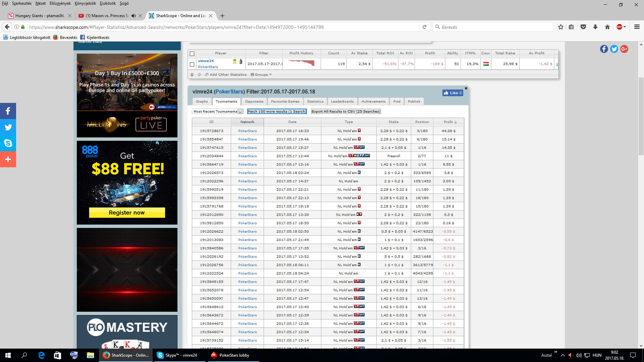The height and width of the screenshot is (362, 644).
Task: Show bookmarks list from the toolbar
Action: (x=571, y=27)
